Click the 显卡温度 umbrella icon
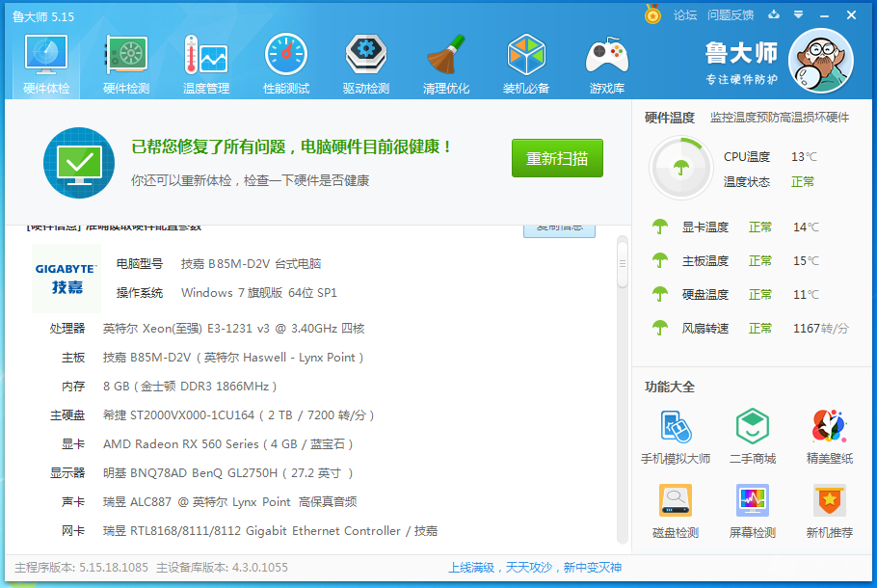 coord(660,227)
